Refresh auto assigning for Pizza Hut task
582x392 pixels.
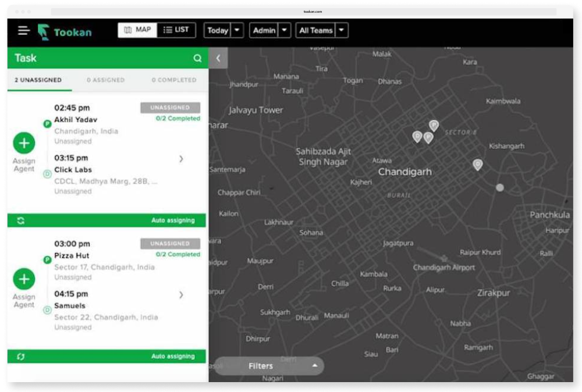coord(21,357)
